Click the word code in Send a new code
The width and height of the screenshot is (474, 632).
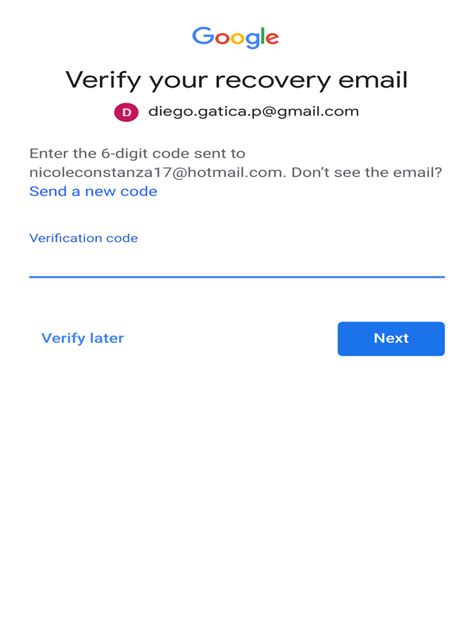[139, 191]
